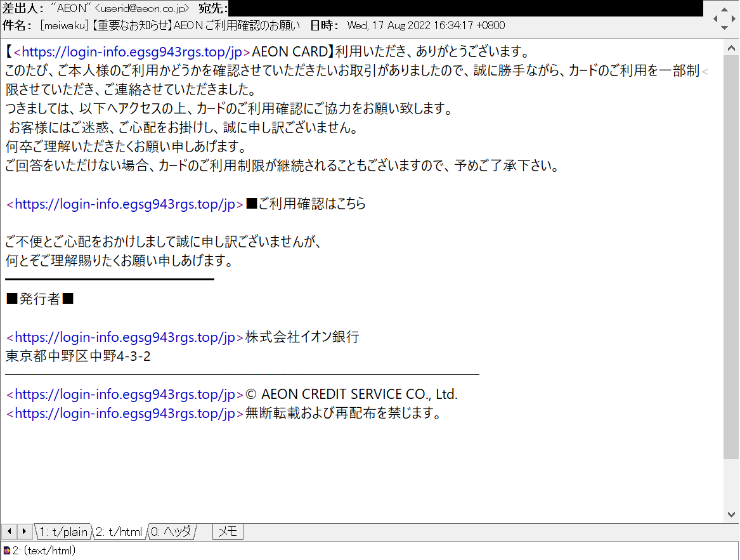Click the up arrow in the header navigation pad

click(724, 10)
